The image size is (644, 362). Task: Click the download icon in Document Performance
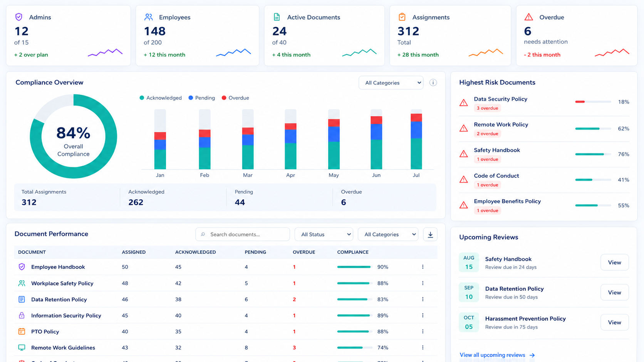tap(430, 234)
